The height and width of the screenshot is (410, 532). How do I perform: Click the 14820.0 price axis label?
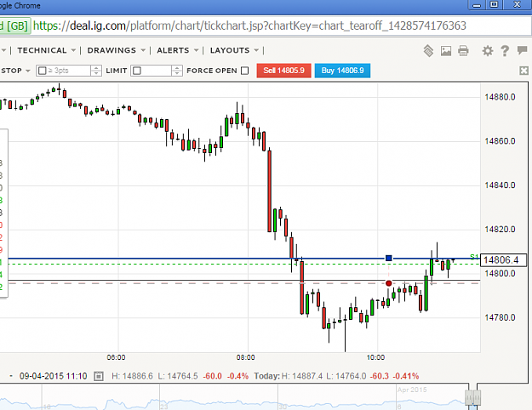point(500,230)
